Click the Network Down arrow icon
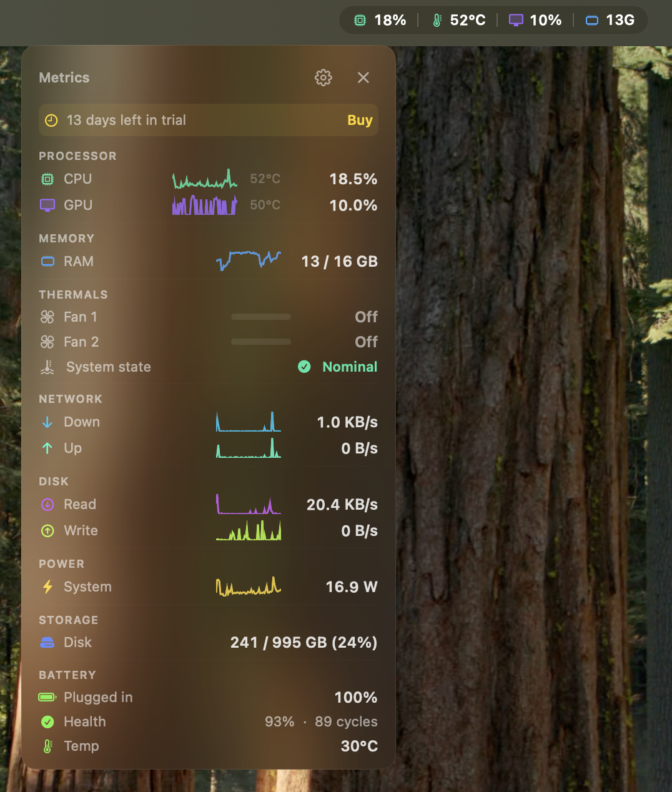This screenshot has width=672, height=792. (x=47, y=422)
